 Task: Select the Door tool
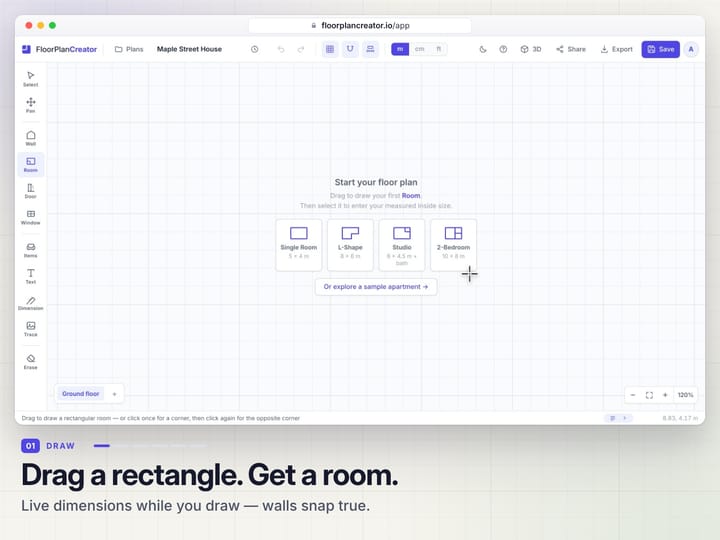click(x=31, y=191)
